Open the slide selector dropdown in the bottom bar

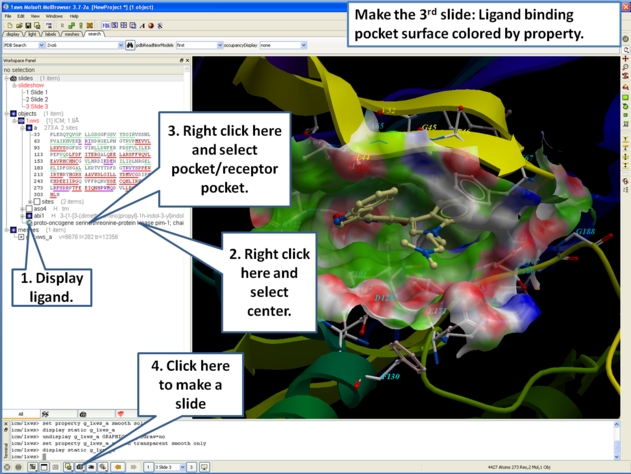183,467
